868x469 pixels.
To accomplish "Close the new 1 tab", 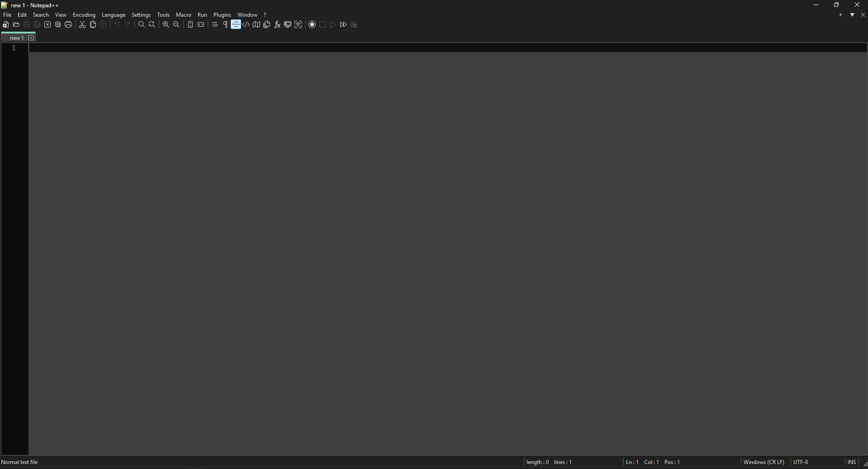I will coord(31,38).
